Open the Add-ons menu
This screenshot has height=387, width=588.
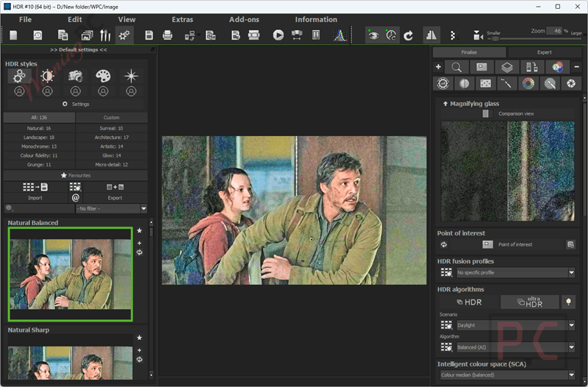click(x=244, y=20)
